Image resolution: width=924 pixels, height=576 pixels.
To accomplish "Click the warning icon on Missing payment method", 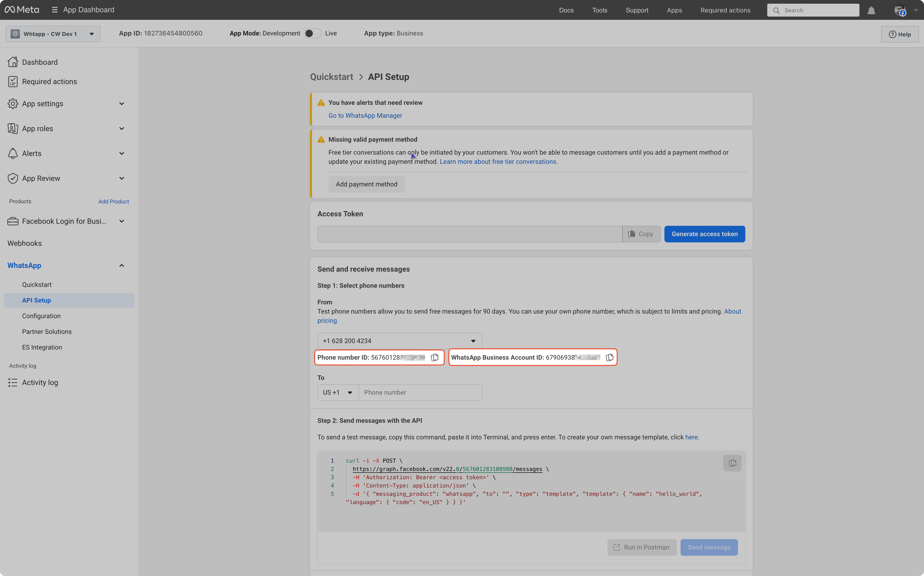I will click(321, 140).
